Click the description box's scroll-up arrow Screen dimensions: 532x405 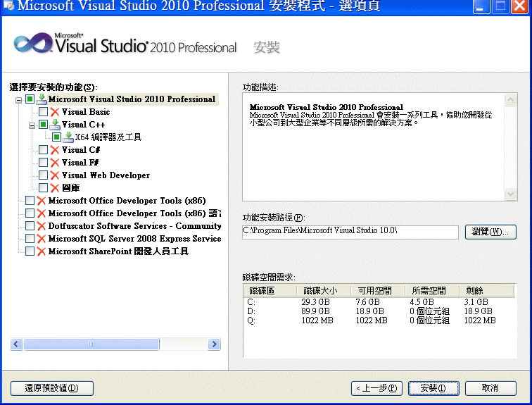point(511,100)
